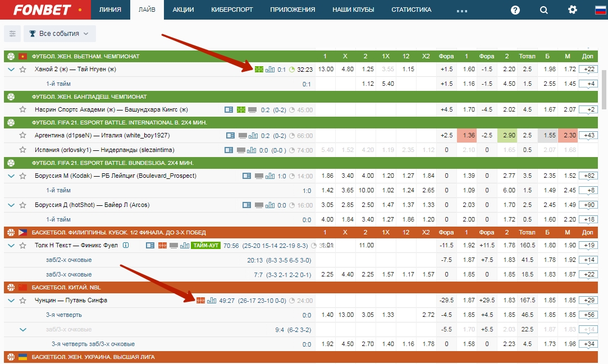This screenshot has height=364, width=608.
Task: Open basketball court icon for Чунцин match
Action: (x=200, y=301)
